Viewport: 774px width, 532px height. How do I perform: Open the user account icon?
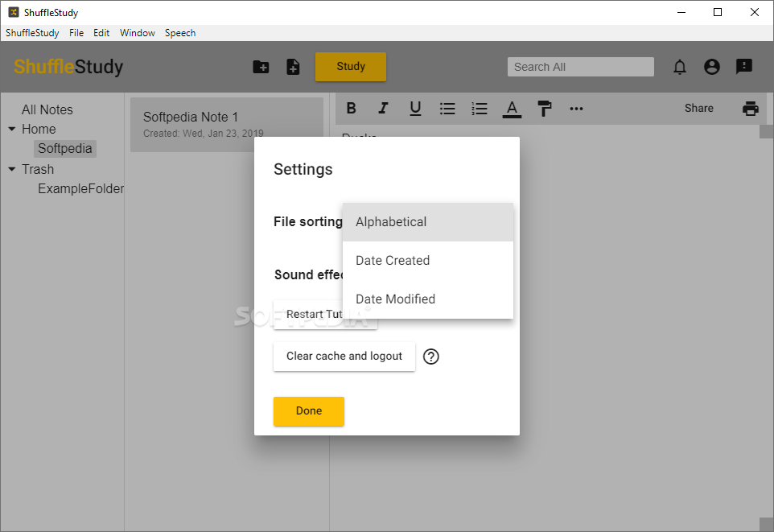(x=711, y=67)
